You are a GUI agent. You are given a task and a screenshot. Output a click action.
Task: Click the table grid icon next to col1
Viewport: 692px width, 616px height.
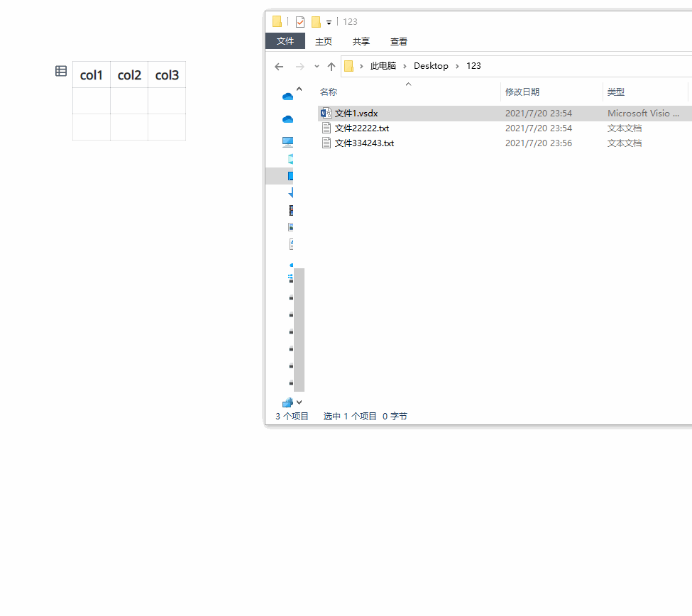tap(60, 71)
